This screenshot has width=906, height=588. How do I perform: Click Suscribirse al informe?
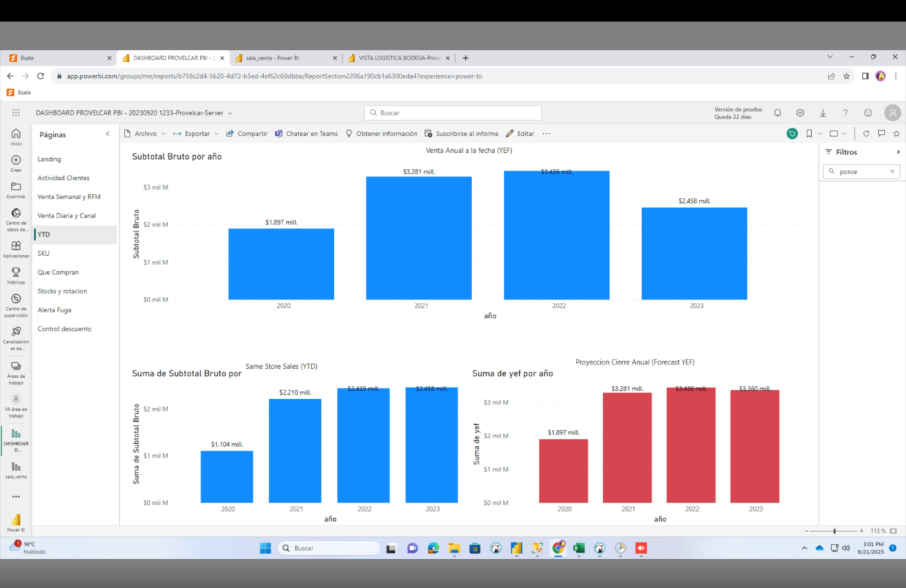(x=461, y=134)
